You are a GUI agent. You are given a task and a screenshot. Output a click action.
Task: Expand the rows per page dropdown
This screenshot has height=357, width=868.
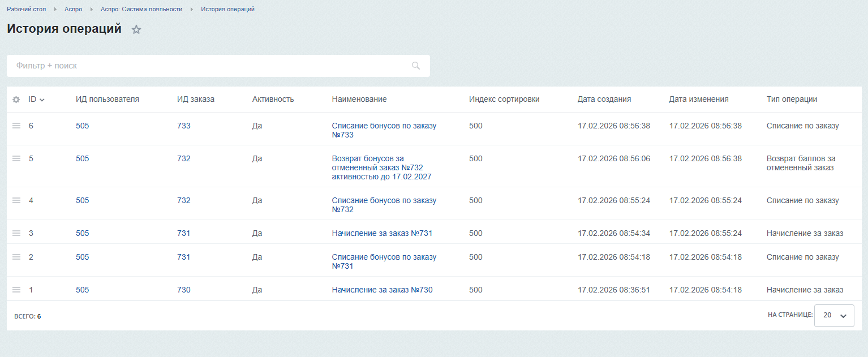[x=834, y=316]
